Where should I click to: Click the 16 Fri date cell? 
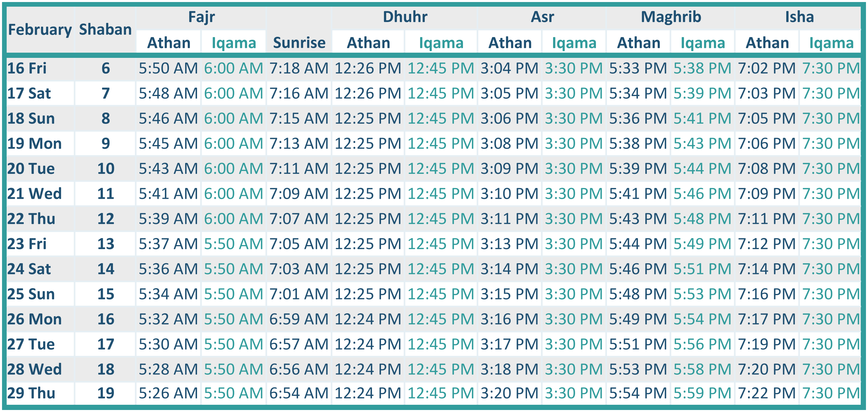[x=27, y=68]
